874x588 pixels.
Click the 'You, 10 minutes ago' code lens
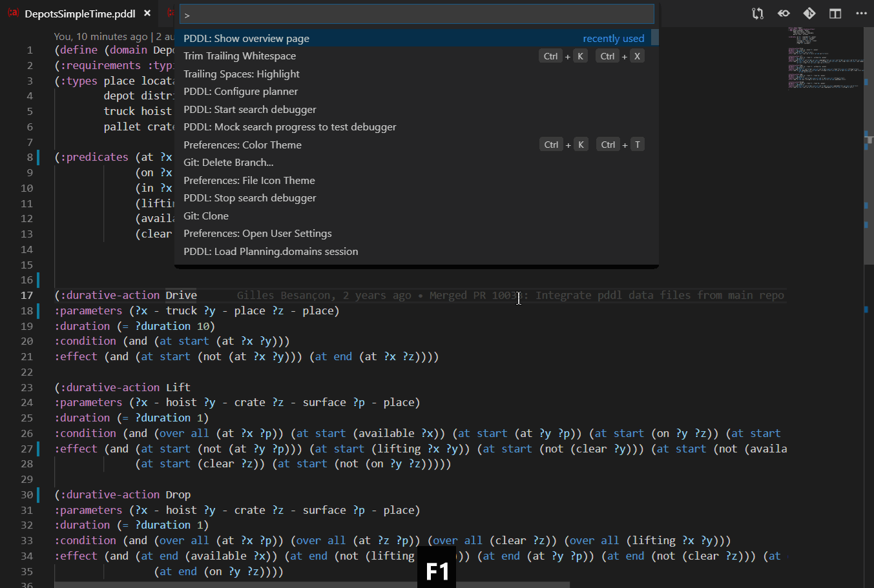tap(101, 37)
